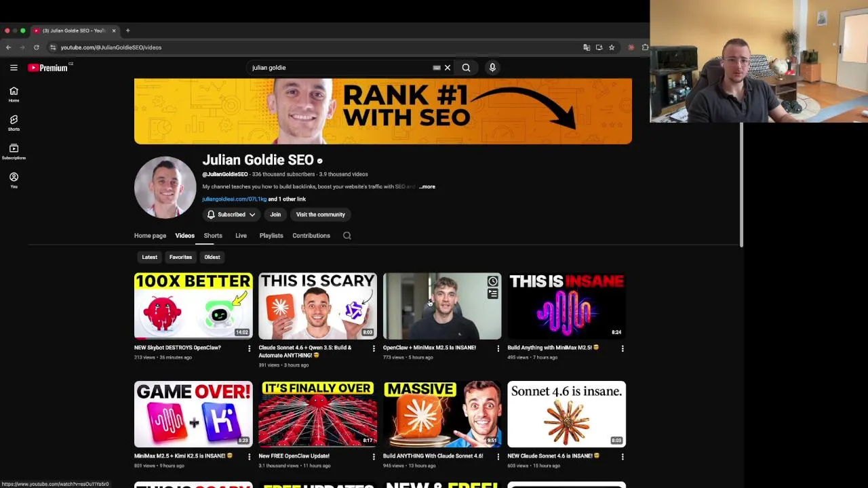Select the Videos channel tab

click(x=184, y=236)
